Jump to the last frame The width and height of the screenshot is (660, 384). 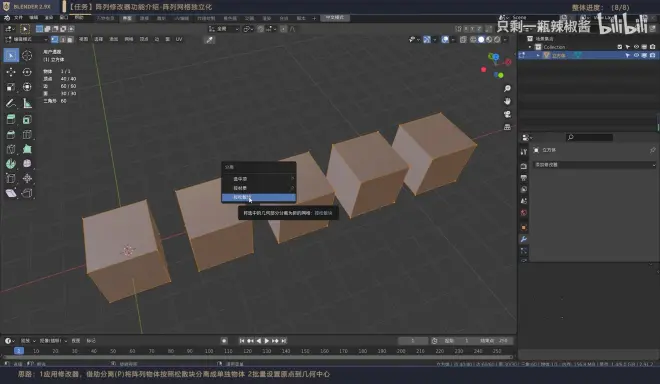coord(284,341)
